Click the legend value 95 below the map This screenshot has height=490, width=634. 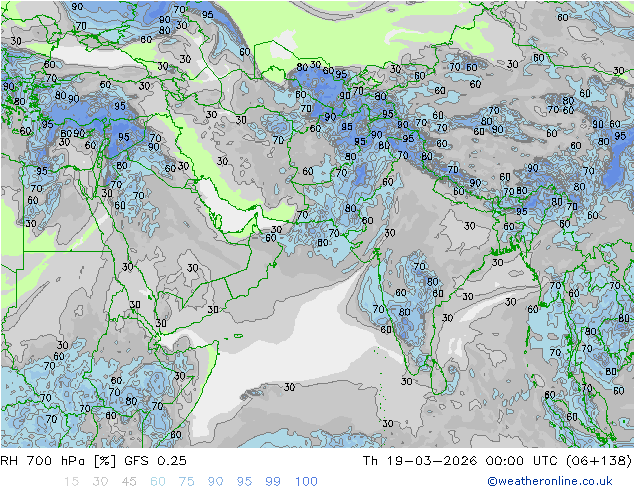(244, 481)
